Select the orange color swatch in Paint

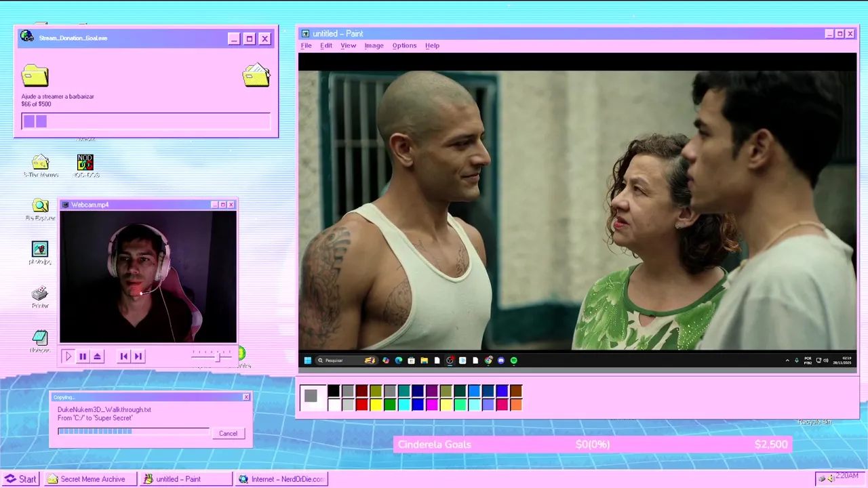pos(516,405)
